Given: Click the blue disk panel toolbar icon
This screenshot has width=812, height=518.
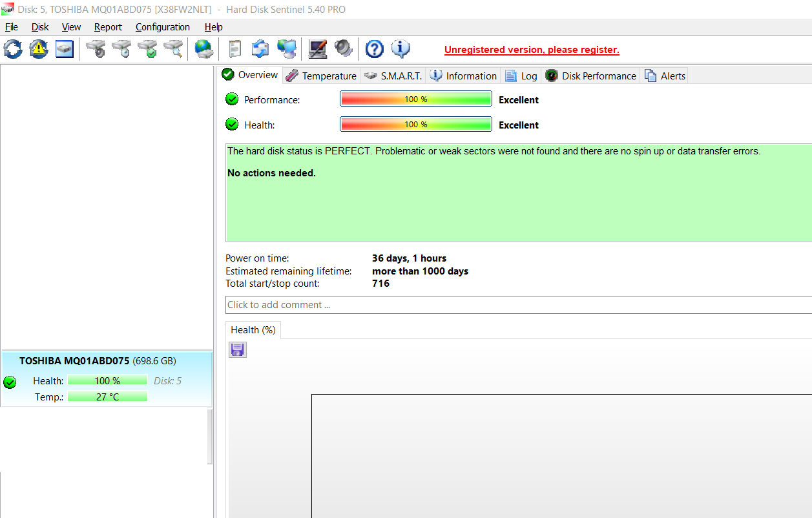Looking at the screenshot, I should point(65,49).
